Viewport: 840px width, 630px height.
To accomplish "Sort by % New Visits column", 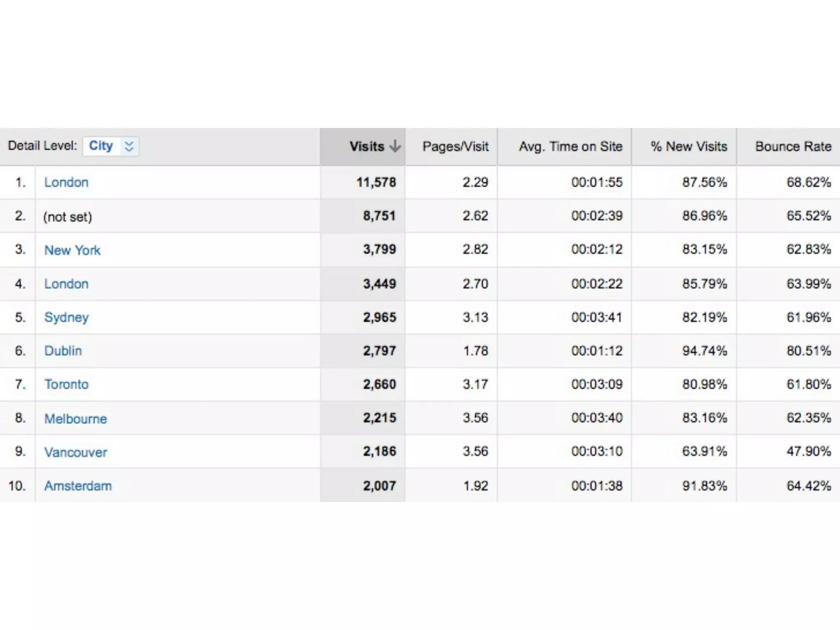I will 689,146.
